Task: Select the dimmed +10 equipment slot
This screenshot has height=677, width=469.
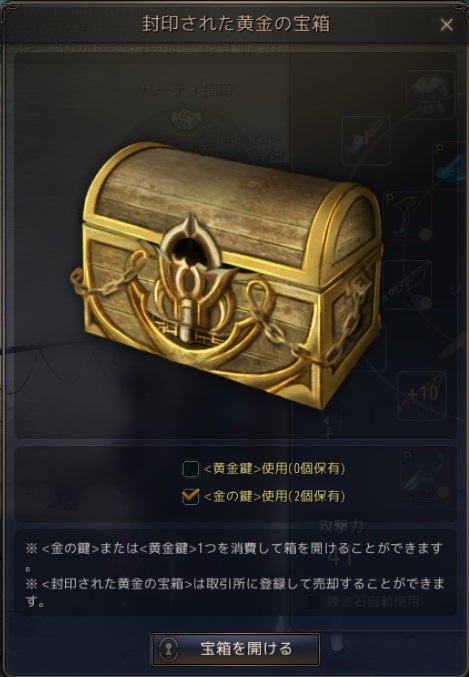Action: (421, 395)
